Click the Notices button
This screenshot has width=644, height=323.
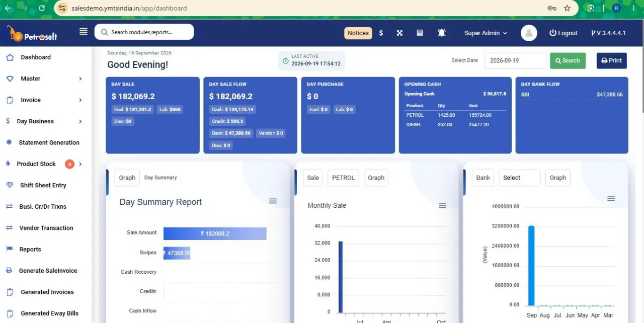(358, 33)
